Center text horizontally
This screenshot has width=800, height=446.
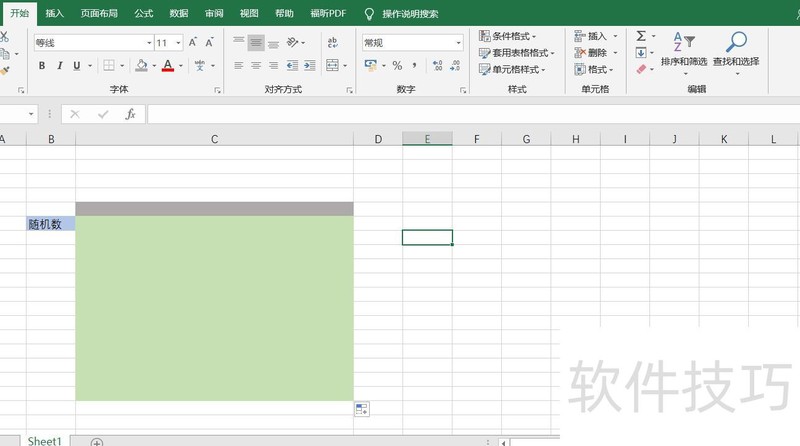tap(256, 65)
